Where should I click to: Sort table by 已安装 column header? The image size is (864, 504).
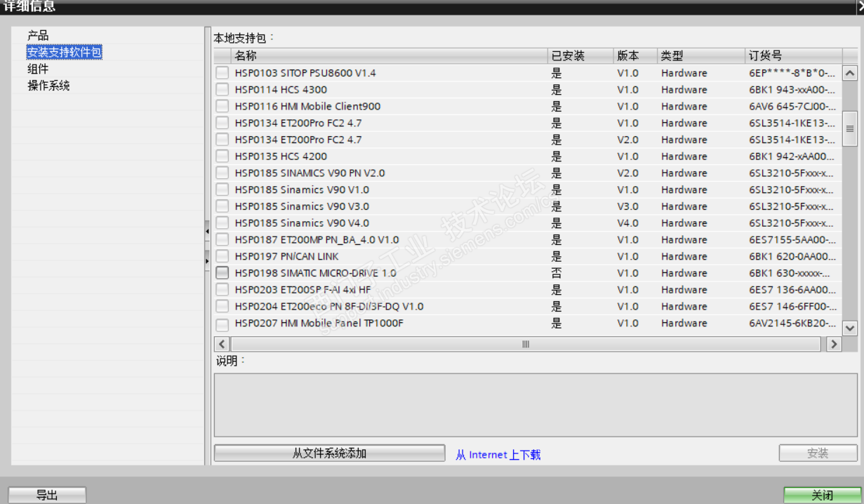(580, 56)
